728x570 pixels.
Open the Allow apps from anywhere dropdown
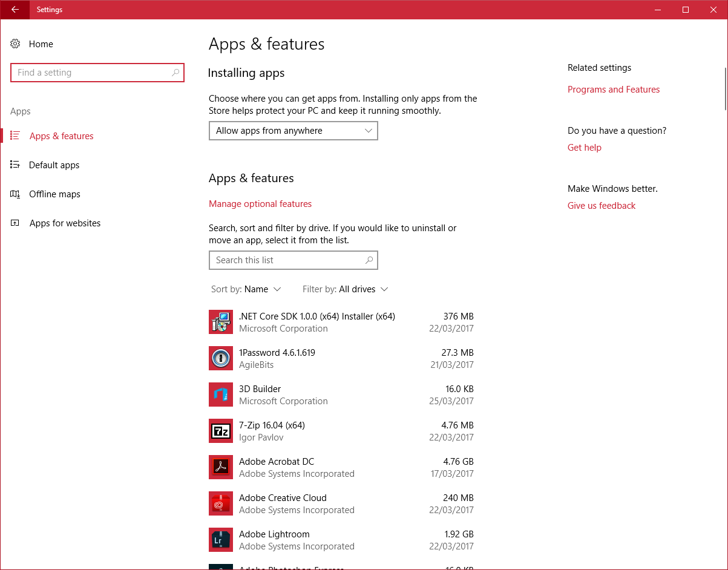(293, 131)
